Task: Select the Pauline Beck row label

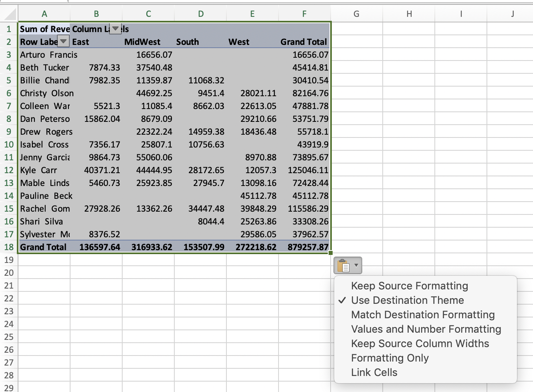Action: click(x=44, y=196)
